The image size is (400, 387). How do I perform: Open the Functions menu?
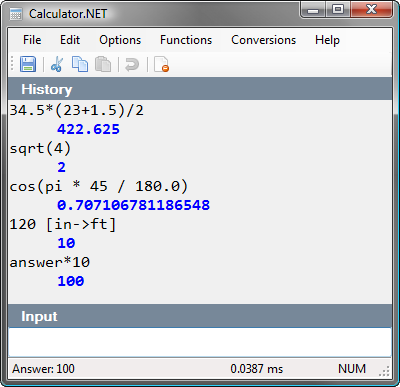click(186, 40)
